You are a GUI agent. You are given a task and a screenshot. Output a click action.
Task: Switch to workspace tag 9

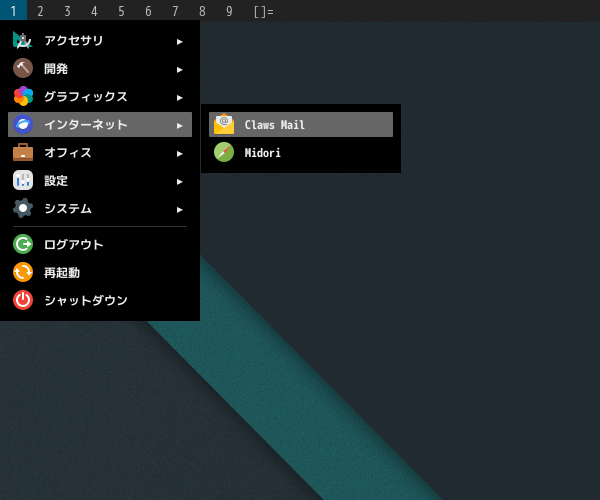pos(229,11)
